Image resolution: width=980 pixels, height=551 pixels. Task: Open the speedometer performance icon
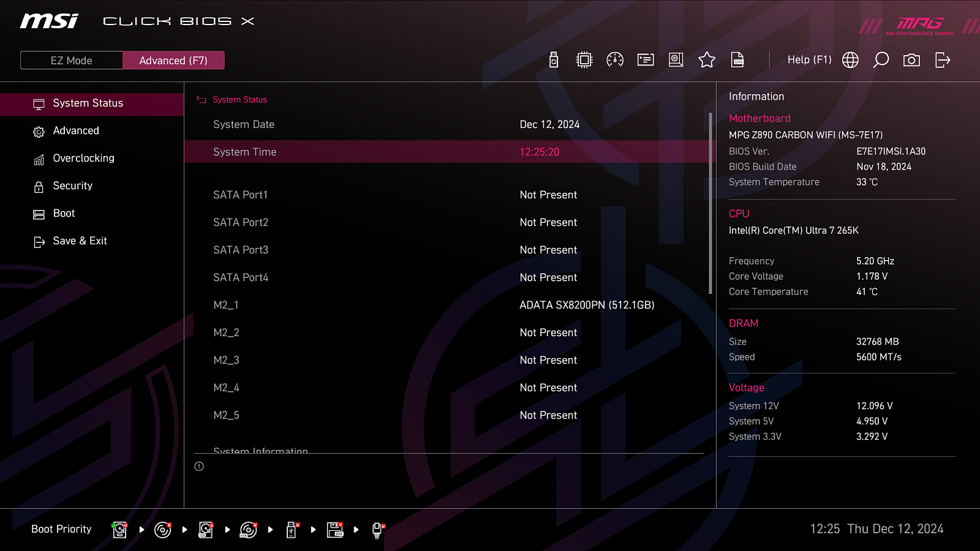[x=615, y=60]
